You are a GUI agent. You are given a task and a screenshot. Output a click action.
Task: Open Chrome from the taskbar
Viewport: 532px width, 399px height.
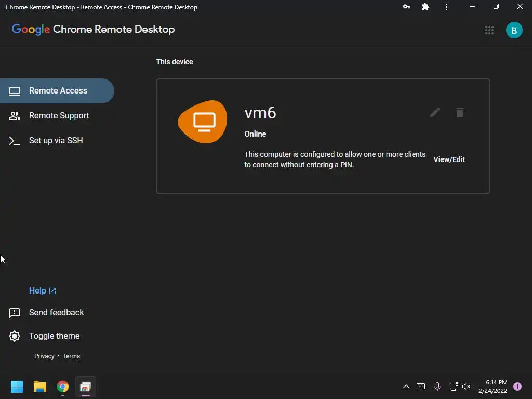click(x=63, y=387)
